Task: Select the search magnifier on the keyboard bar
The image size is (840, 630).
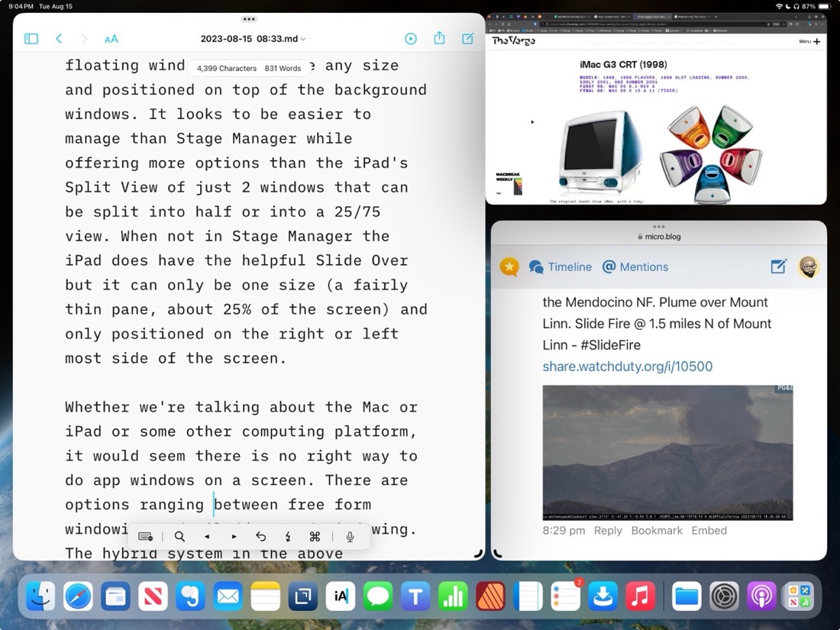Action: (179, 536)
